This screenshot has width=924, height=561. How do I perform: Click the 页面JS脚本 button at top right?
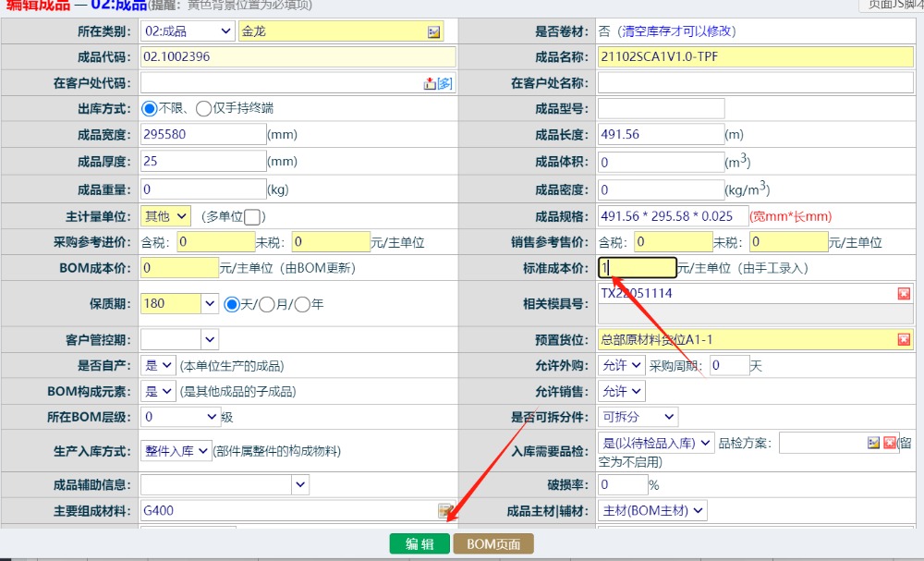pos(890,5)
